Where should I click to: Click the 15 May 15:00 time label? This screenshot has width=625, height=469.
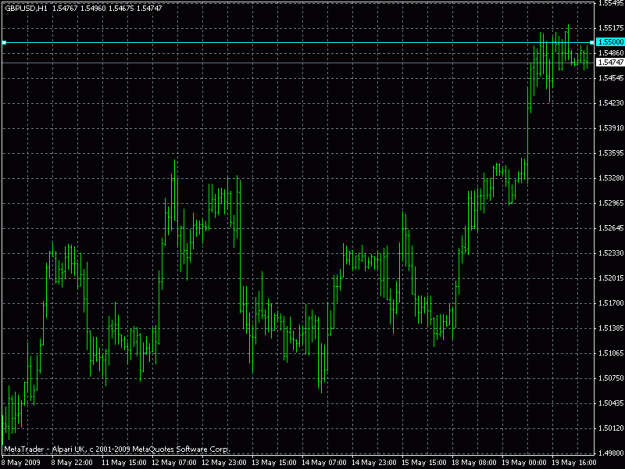(424, 462)
